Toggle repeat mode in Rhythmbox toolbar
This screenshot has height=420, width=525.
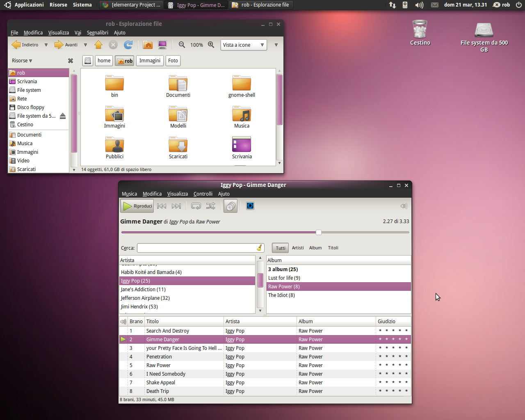[196, 206]
